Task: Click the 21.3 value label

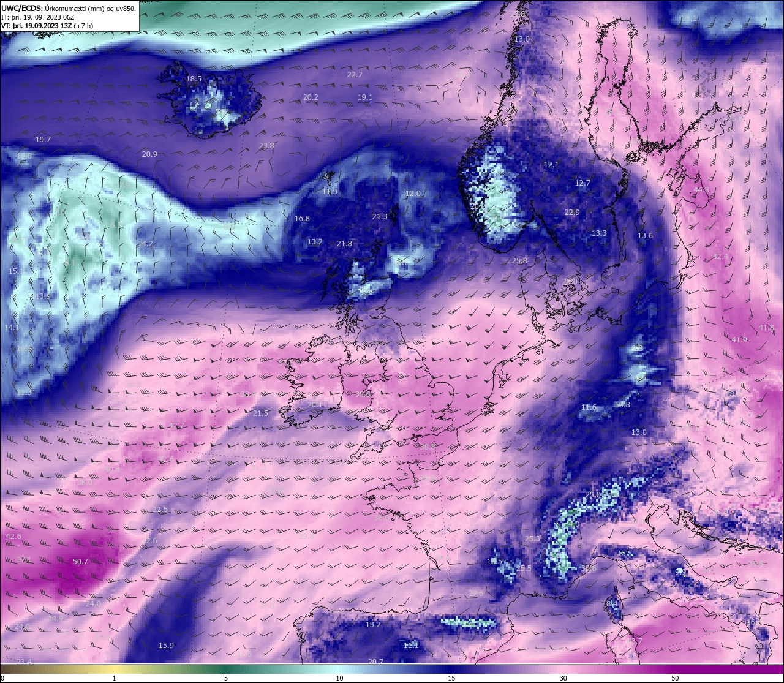Action: [x=380, y=217]
